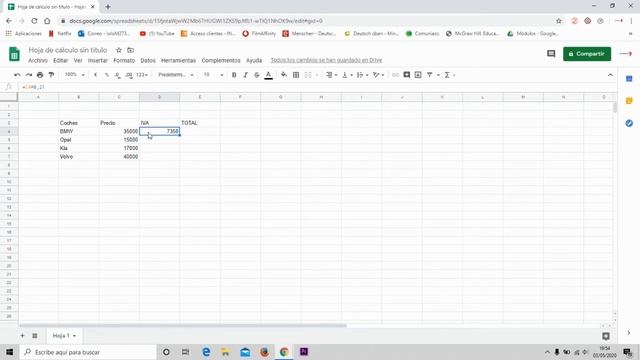
Task: Open the text color picker
Action: [x=269, y=75]
